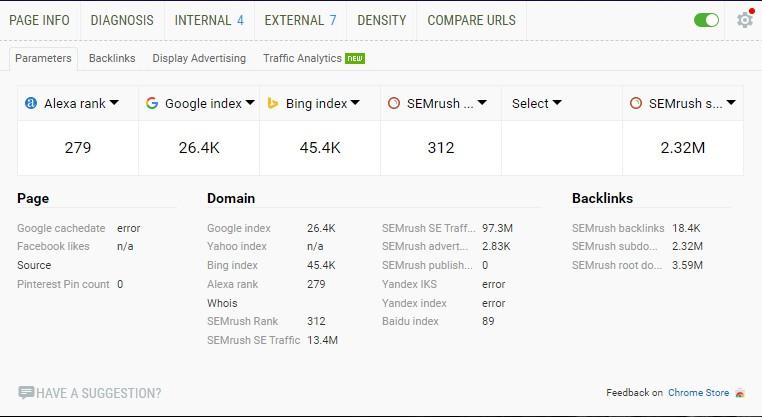Click the 312 value in SEMrush card
The width and height of the screenshot is (762, 417).
(x=441, y=147)
